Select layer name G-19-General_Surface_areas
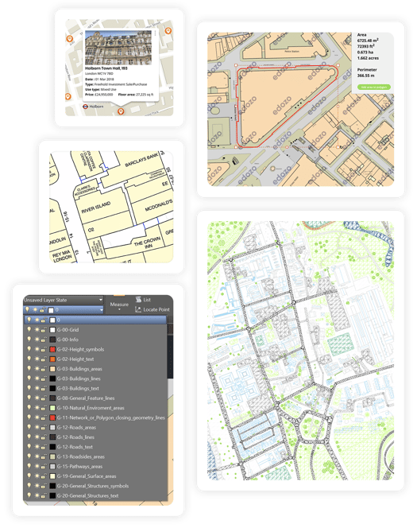 pos(87,476)
